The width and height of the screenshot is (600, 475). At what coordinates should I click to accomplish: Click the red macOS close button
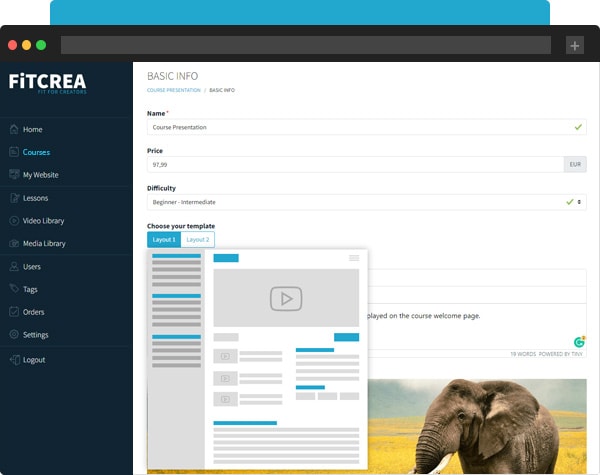pos(12,45)
